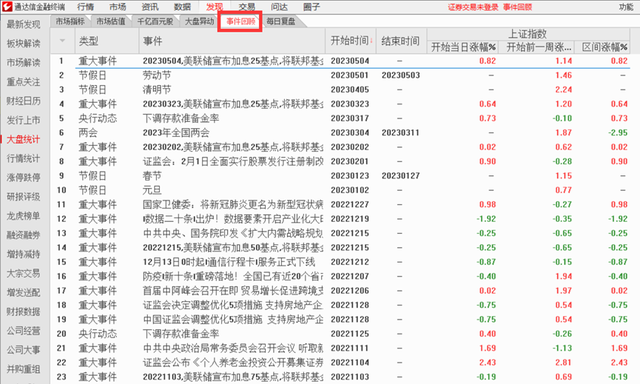This screenshot has height=384, width=640.
Task: Select 大盘统计 in the sidebar
Action: coord(23,140)
